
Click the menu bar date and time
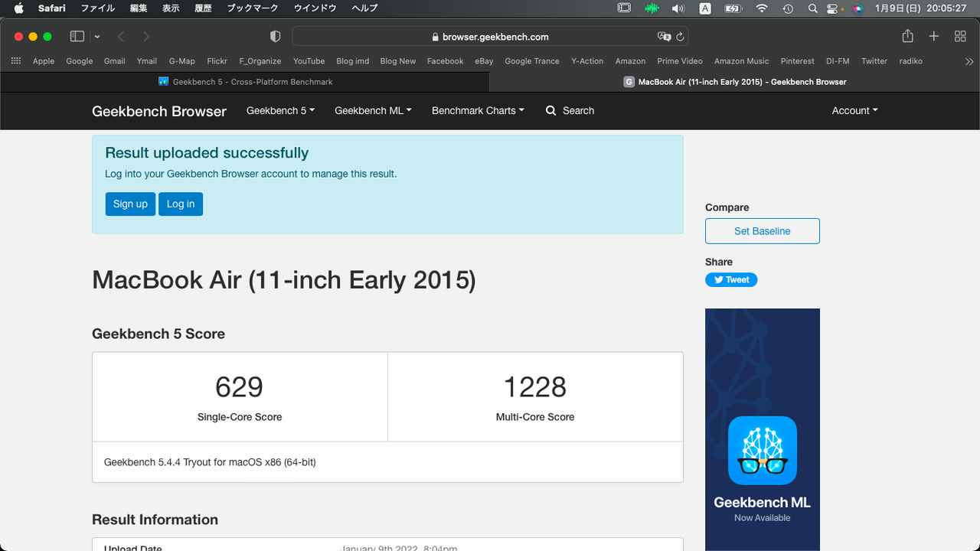coord(921,8)
